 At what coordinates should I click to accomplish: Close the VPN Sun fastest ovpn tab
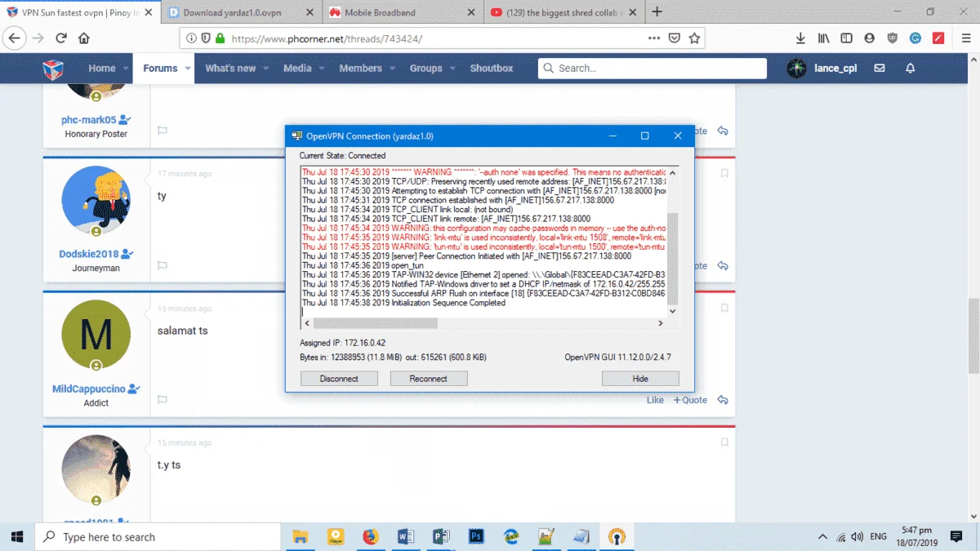(149, 12)
